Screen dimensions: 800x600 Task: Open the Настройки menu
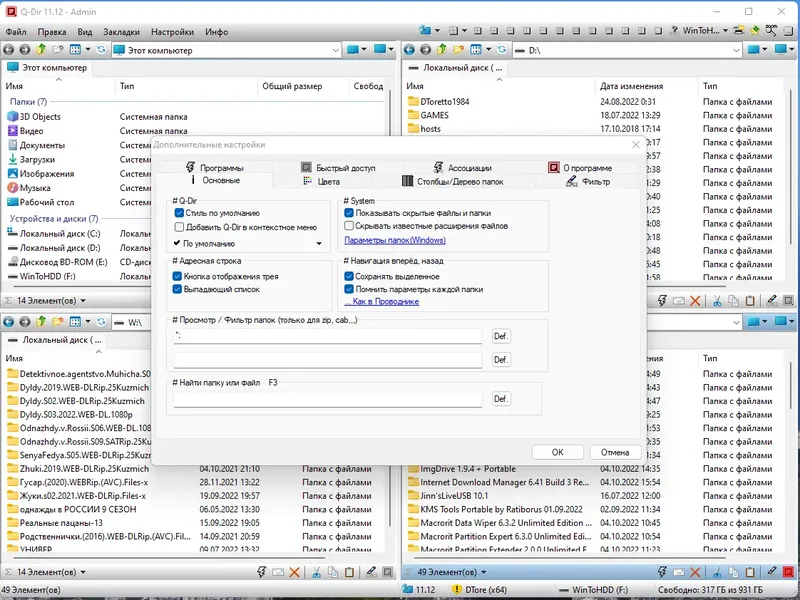172,32
